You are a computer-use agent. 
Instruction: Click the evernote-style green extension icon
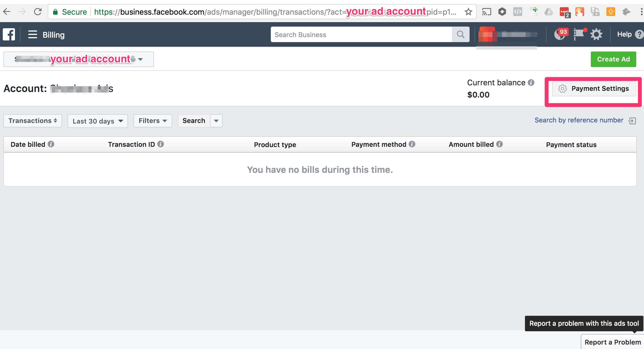(533, 12)
